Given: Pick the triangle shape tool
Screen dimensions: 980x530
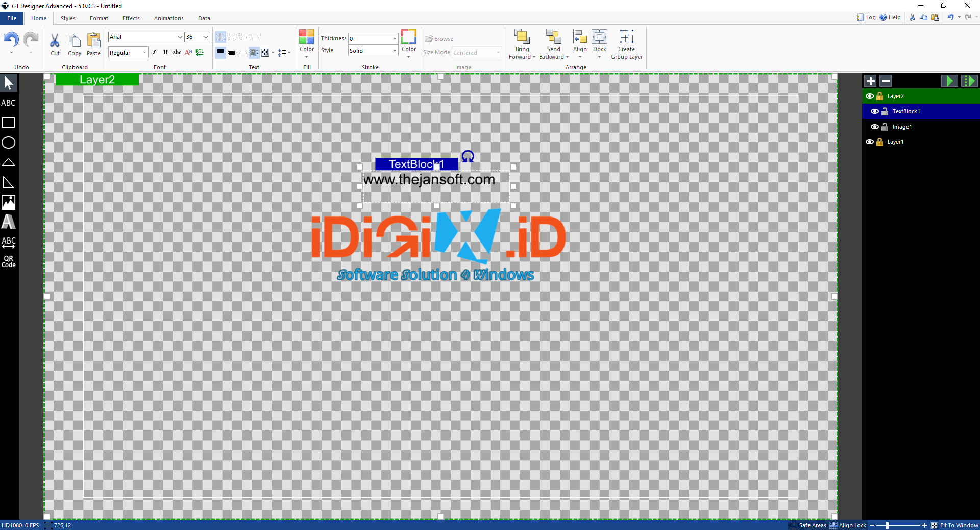Looking at the screenshot, I should [x=9, y=162].
